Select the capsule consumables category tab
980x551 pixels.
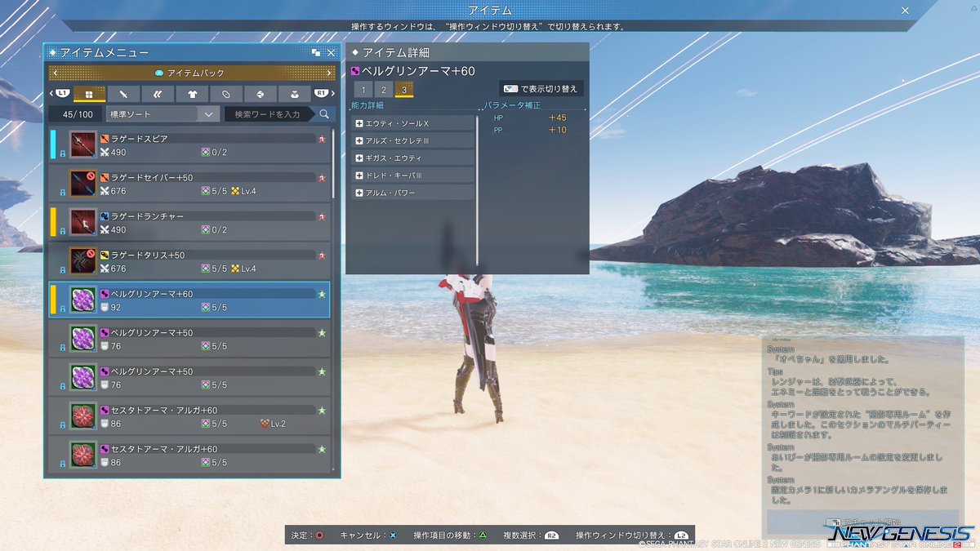226,93
